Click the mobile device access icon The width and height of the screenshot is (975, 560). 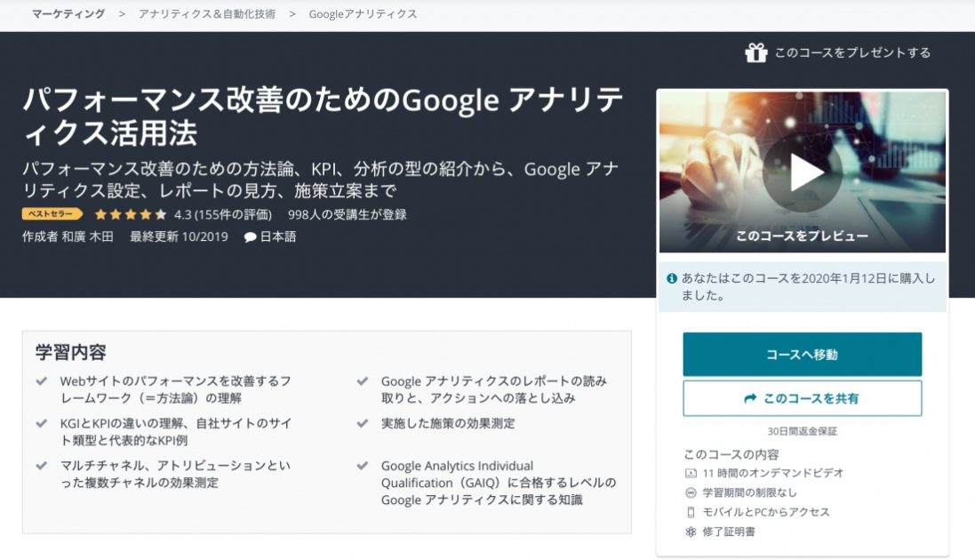click(x=691, y=512)
